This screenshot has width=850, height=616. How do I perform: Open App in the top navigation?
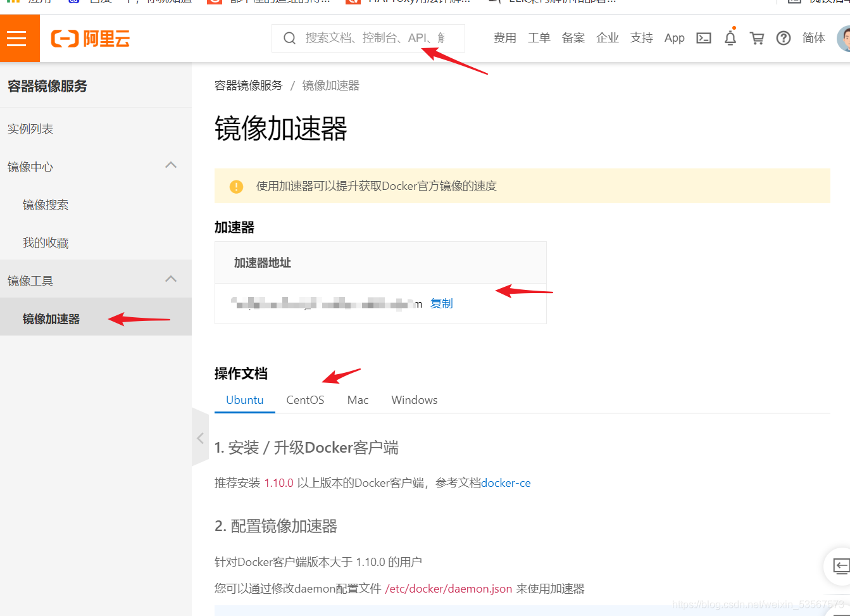coord(675,38)
